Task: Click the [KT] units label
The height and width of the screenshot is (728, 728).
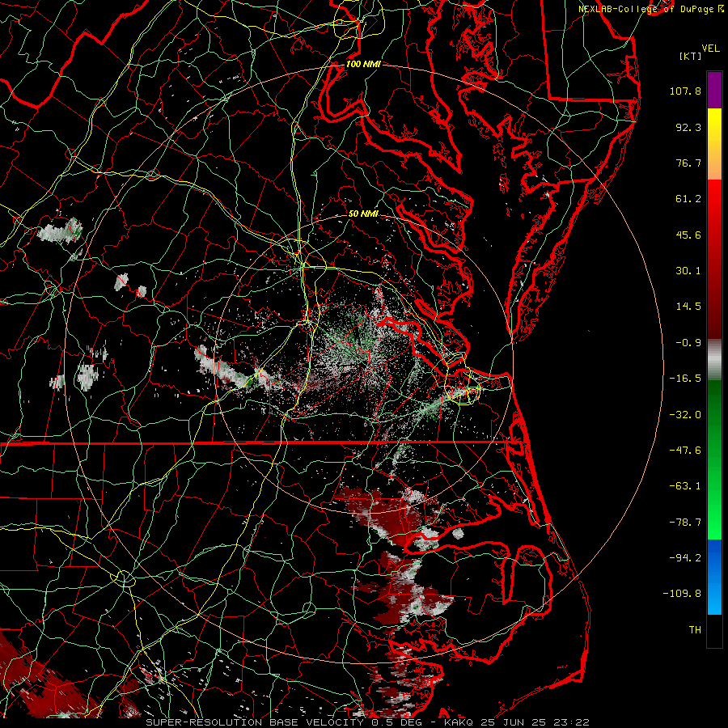Action: (x=691, y=56)
